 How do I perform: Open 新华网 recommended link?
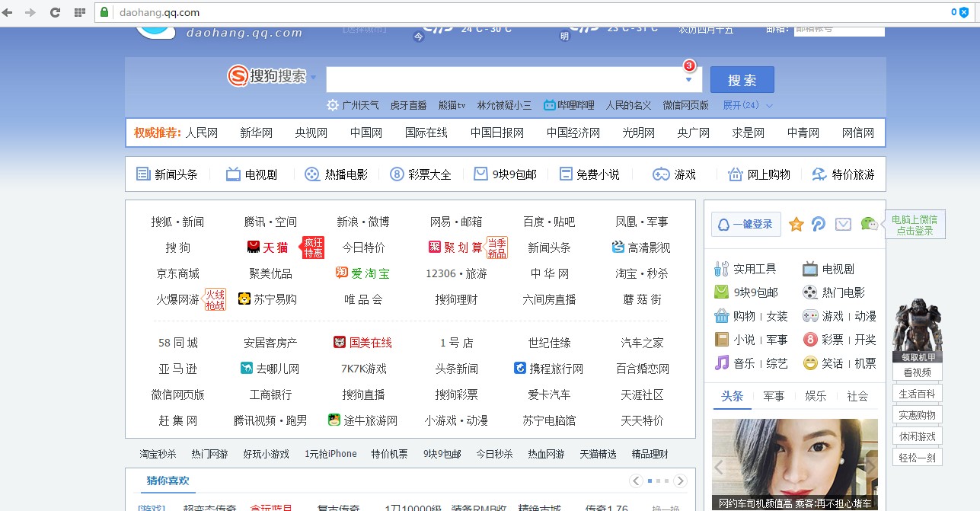click(x=256, y=133)
